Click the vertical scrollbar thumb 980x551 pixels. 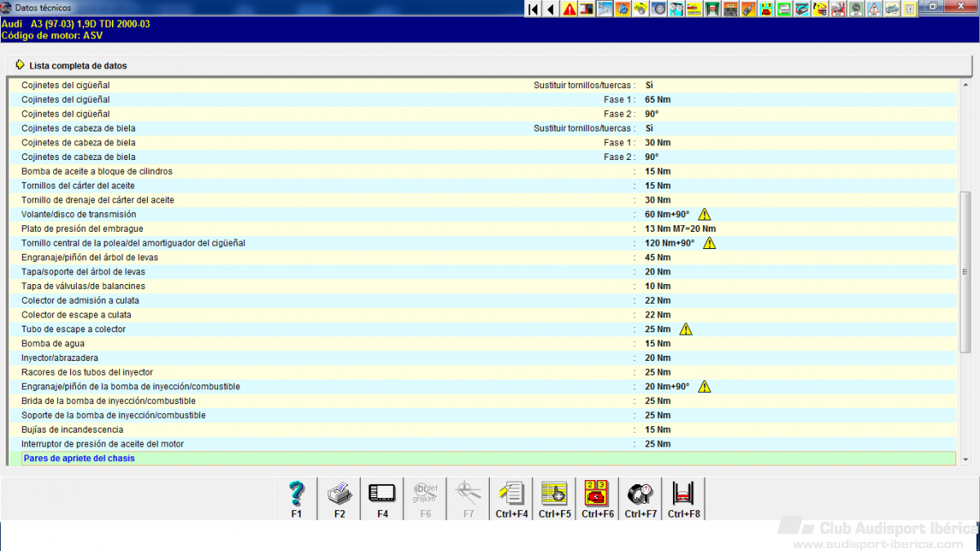(965, 272)
